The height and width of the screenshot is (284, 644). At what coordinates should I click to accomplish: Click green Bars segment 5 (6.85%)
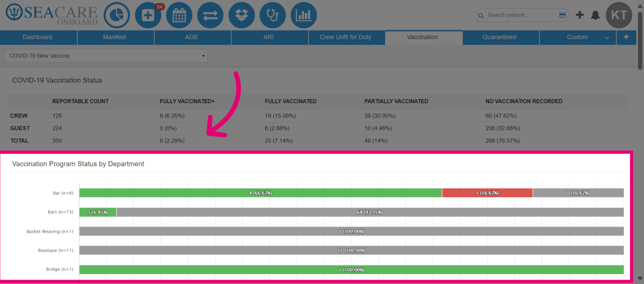(98, 212)
